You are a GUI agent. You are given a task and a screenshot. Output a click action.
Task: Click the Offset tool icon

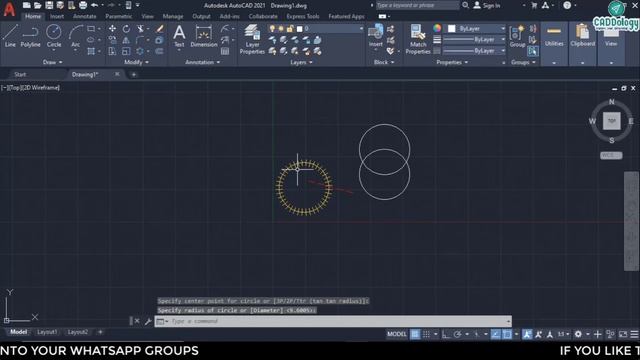pyautogui.click(x=160, y=51)
